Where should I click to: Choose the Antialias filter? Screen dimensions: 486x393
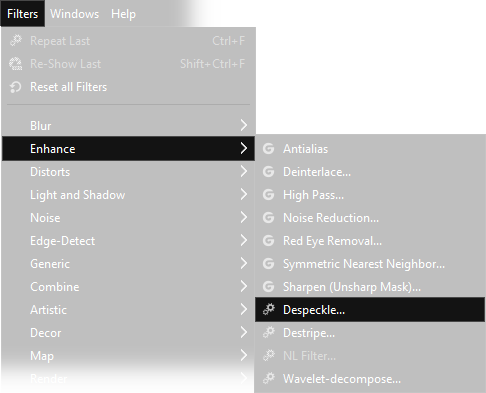[370, 149]
